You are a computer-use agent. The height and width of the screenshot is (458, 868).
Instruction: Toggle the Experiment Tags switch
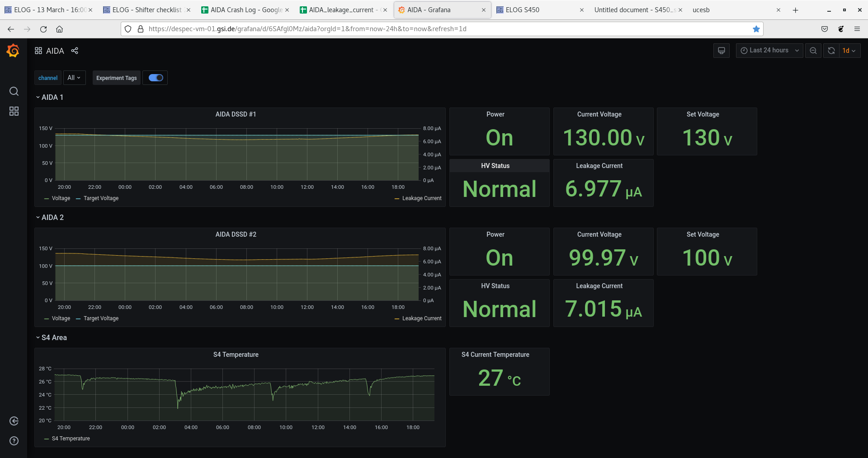point(156,78)
